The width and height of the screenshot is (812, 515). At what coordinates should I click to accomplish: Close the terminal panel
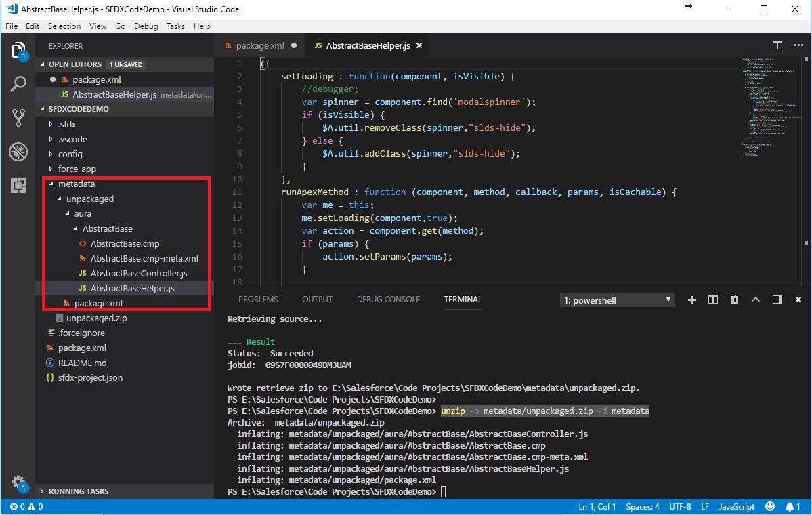pos(798,300)
